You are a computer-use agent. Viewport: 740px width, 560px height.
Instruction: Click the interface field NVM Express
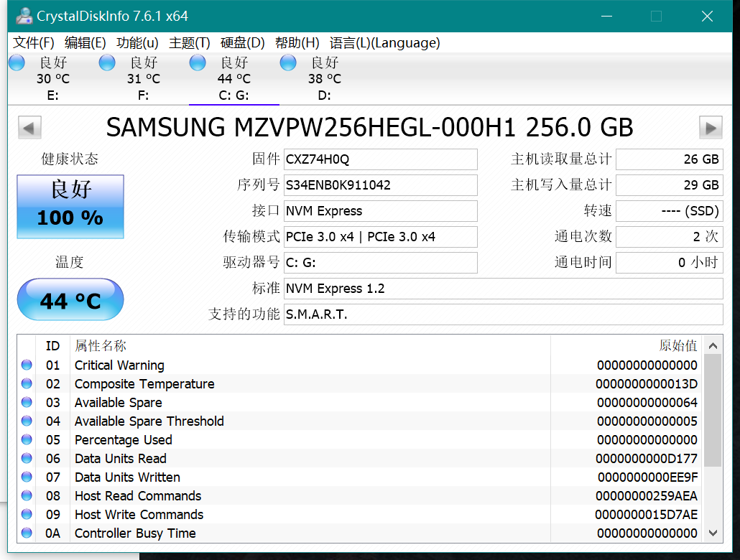tap(380, 211)
